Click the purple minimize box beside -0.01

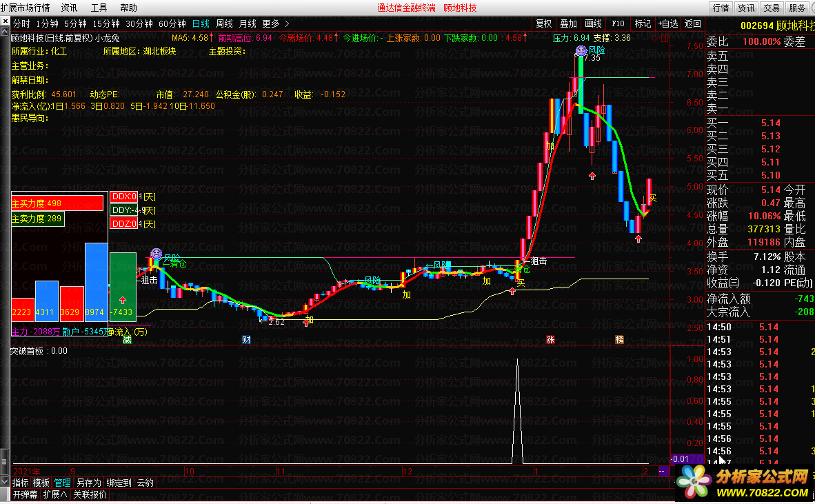point(664,472)
